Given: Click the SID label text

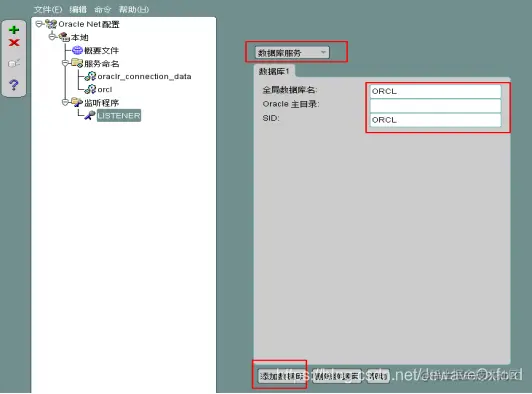Looking at the screenshot, I should pos(271,118).
